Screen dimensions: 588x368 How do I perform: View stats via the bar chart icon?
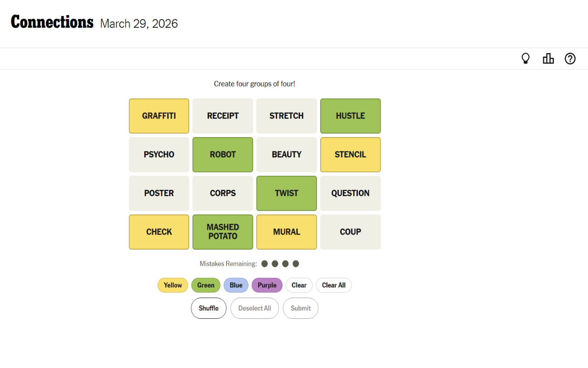point(548,58)
